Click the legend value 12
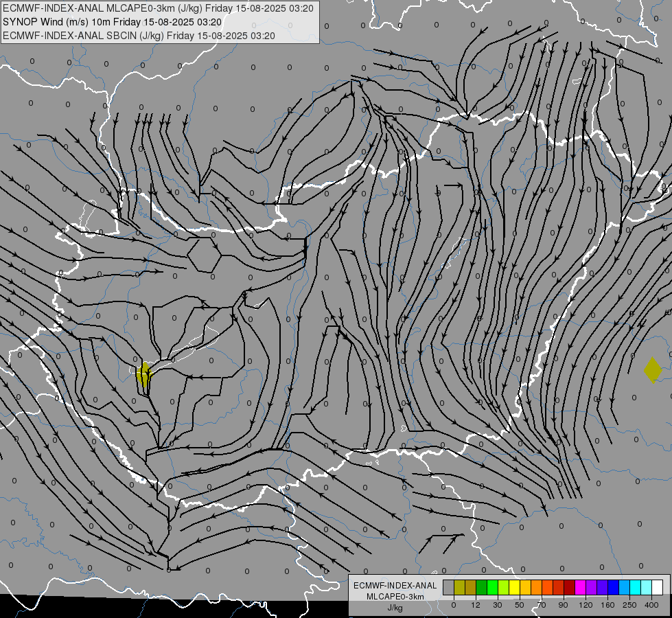The height and width of the screenshot is (618, 672). (x=476, y=605)
